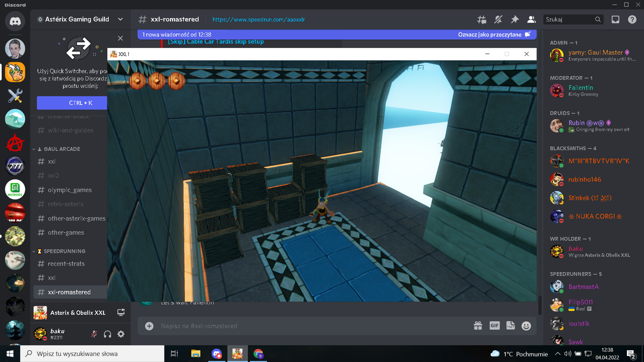
Task: Open File Explorer from taskbar
Action: pos(196,353)
